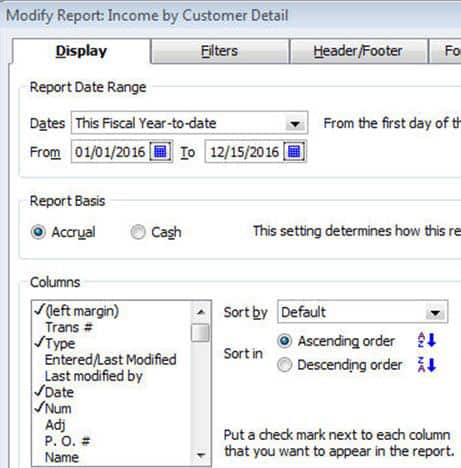Switch to the Filters tab
The height and width of the screenshot is (468, 461).
219,51
